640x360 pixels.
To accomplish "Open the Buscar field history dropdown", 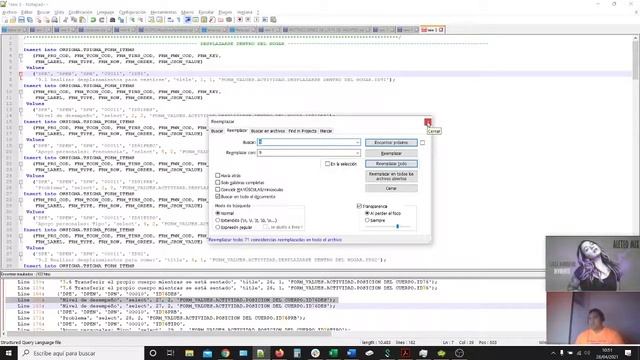I will click(358, 142).
